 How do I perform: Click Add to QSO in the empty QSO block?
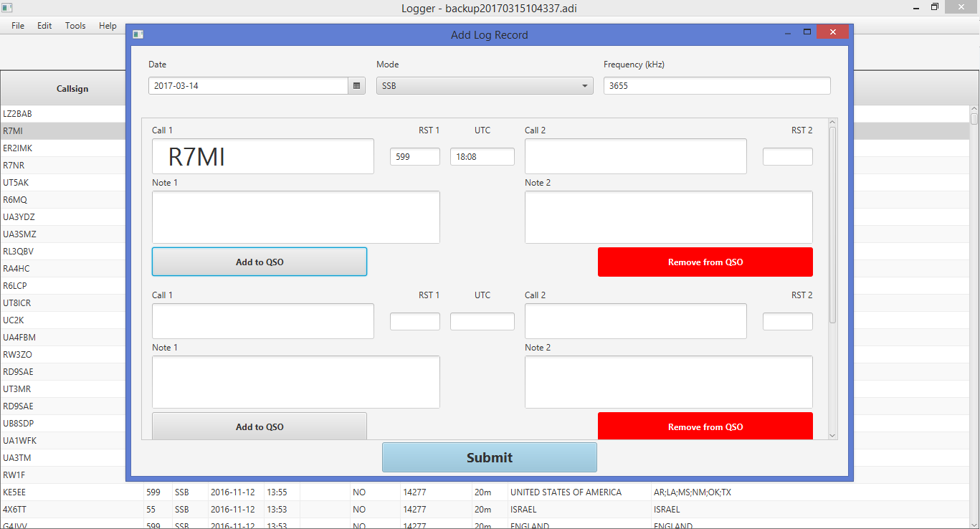[x=260, y=426]
